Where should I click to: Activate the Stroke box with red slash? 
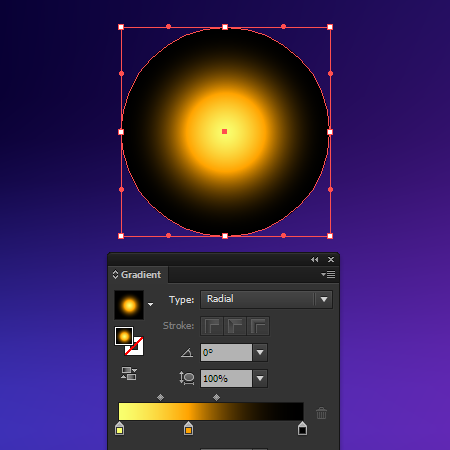tap(135, 347)
